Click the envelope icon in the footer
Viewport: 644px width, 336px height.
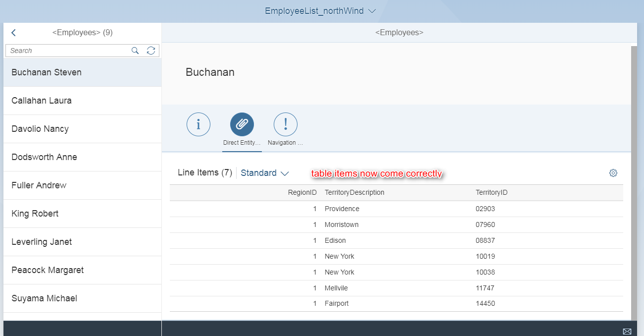point(627,331)
